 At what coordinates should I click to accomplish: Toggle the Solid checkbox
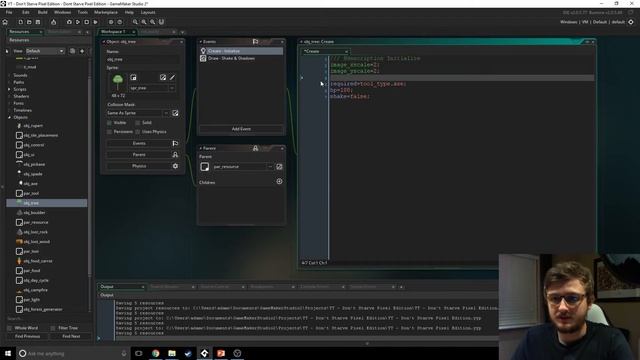138,122
